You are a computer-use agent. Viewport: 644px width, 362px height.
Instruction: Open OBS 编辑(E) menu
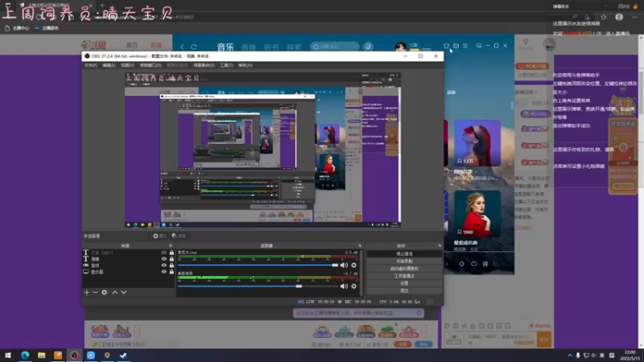click(x=109, y=65)
